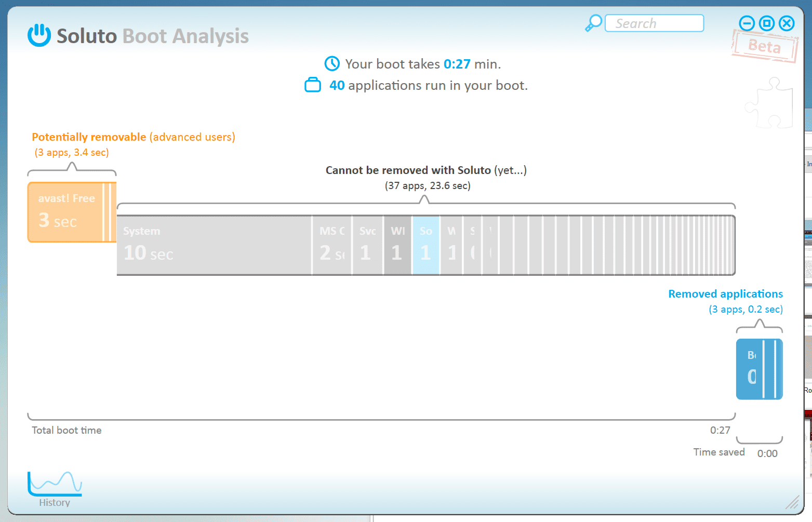Click the 'Removed applications' heading
The width and height of the screenshot is (812, 522).
[725, 294]
